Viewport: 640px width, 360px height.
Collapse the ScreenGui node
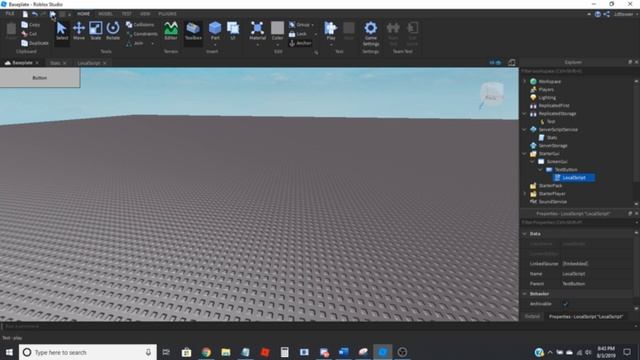pyautogui.click(x=532, y=162)
